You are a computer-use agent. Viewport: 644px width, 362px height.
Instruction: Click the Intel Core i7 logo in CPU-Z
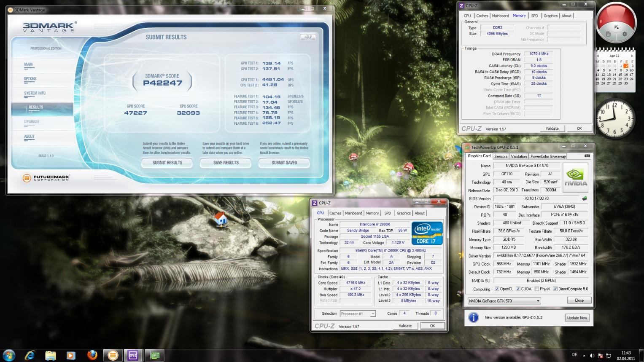[x=427, y=233]
